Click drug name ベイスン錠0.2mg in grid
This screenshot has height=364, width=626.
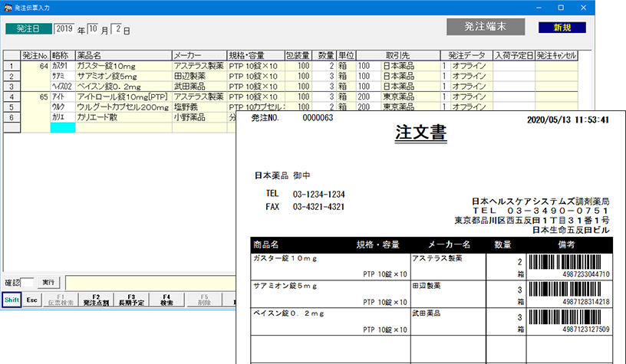pos(109,87)
